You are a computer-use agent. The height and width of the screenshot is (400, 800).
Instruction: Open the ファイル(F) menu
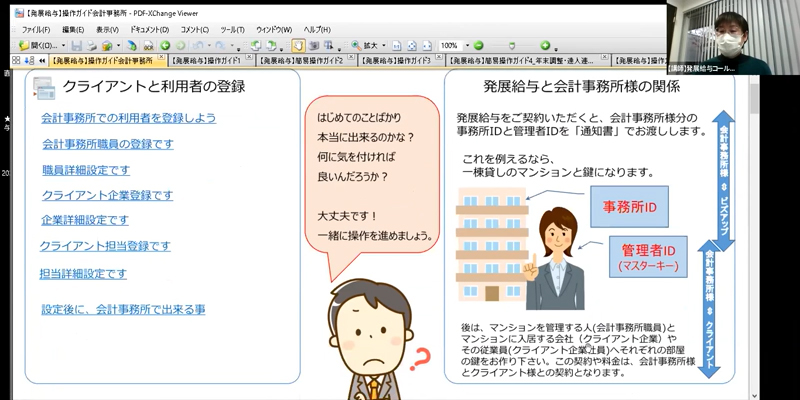pyautogui.click(x=36, y=30)
